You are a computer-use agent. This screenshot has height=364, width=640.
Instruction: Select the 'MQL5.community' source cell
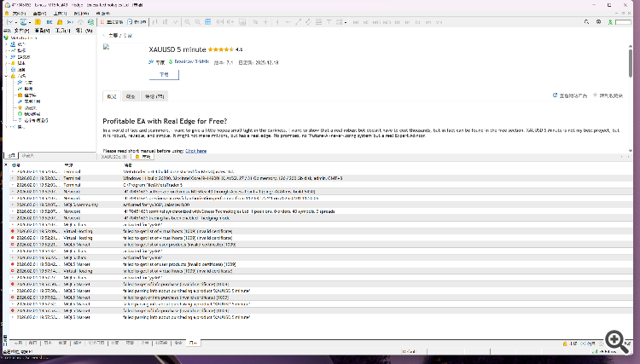point(81,205)
